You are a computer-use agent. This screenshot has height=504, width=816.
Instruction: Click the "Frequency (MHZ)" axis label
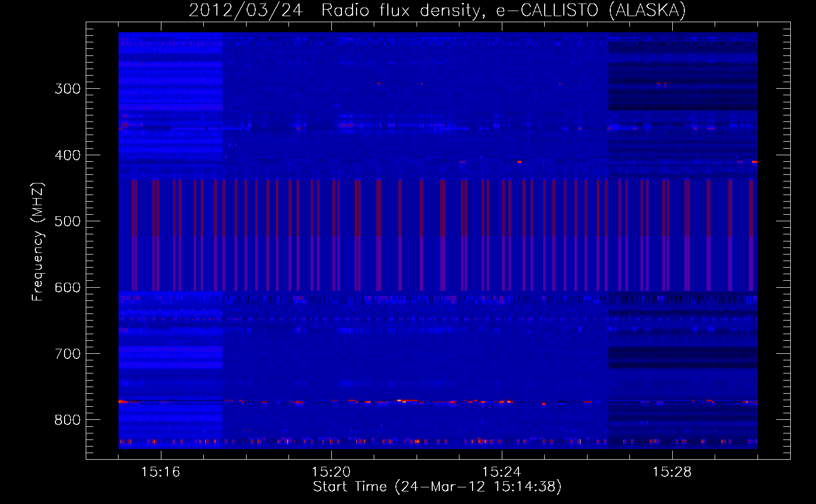38,241
